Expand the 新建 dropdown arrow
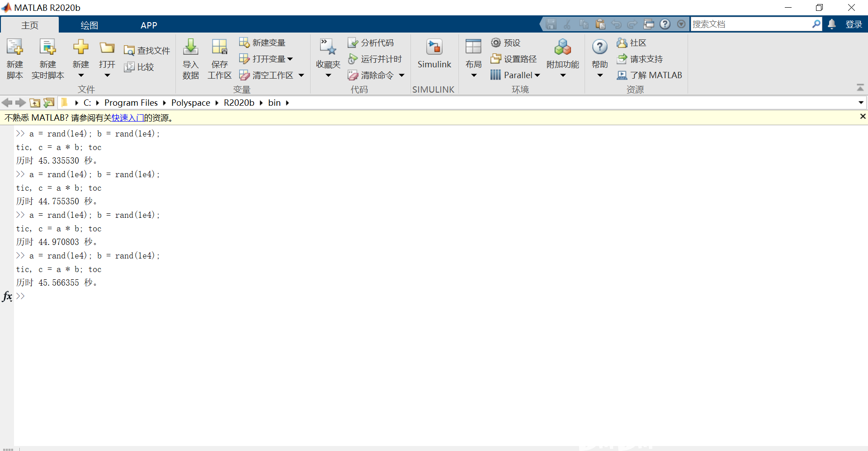The image size is (868, 451). (x=81, y=75)
